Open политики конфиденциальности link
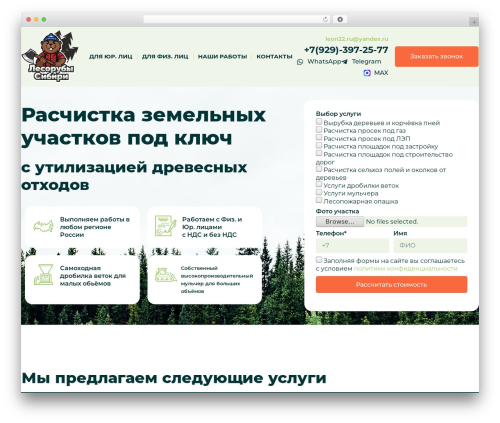Image resolution: width=500 pixels, height=423 pixels. 405,269
